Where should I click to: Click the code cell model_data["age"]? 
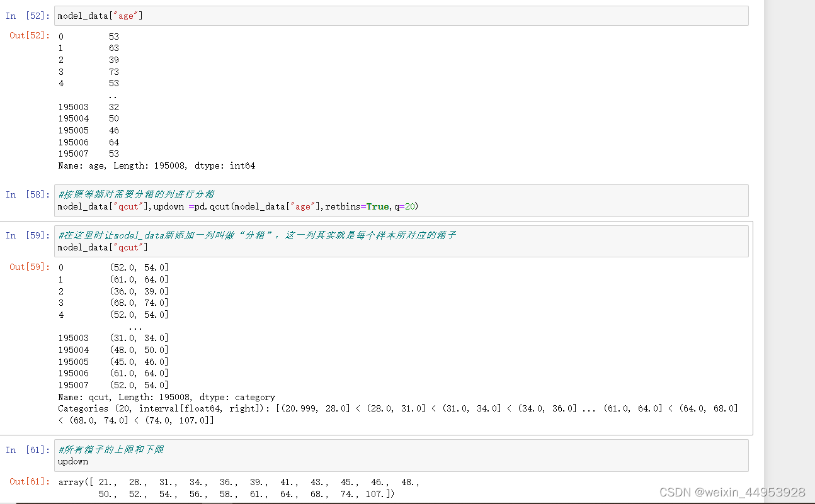(401, 16)
